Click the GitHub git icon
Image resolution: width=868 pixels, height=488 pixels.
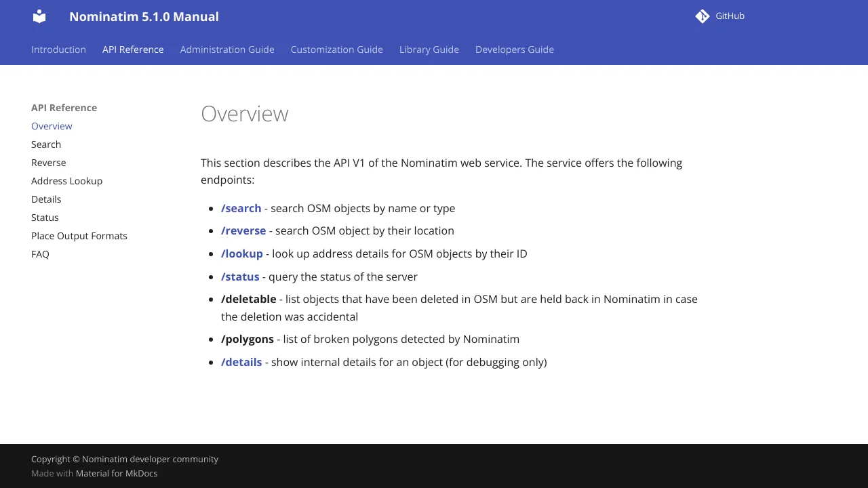(x=702, y=16)
